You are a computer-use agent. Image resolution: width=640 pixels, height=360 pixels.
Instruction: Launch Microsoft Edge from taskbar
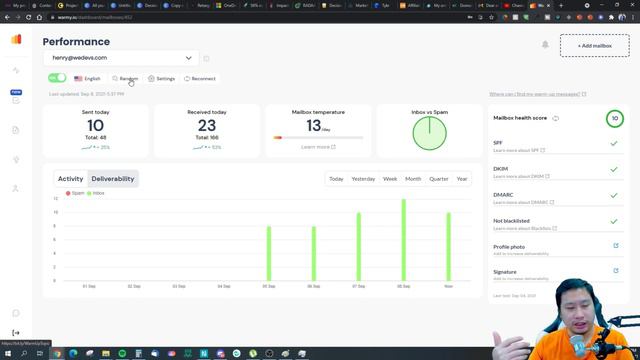pos(73,353)
